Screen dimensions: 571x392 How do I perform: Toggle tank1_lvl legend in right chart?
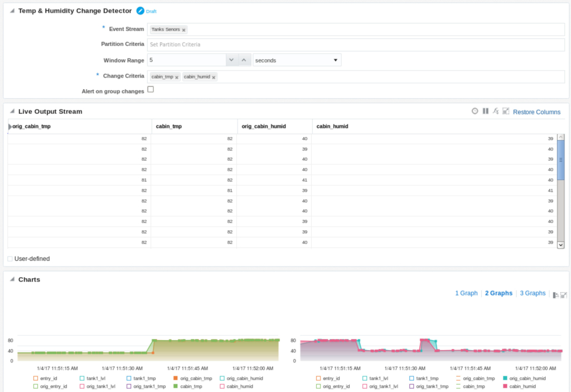375,378
